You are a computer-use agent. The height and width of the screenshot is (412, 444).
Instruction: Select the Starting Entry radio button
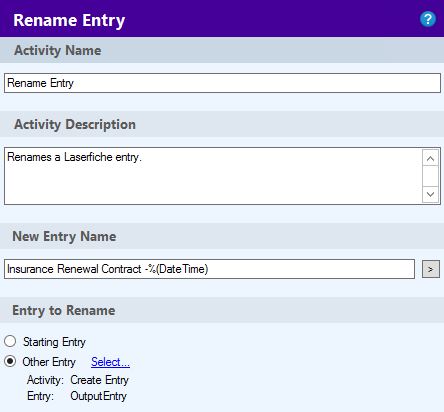pyautogui.click(x=10, y=341)
